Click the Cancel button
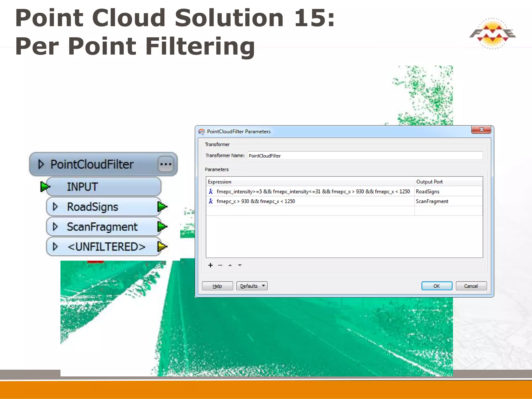This screenshot has width=532, height=399. coord(471,286)
